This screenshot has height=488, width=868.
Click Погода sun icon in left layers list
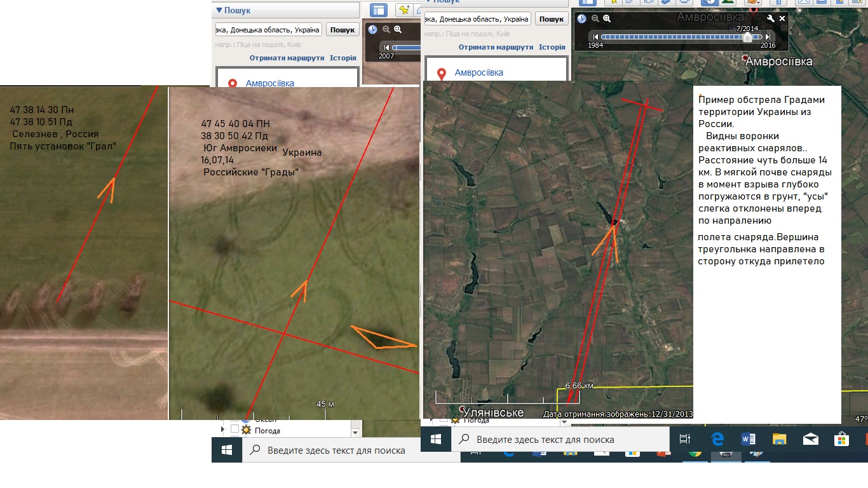click(x=246, y=430)
